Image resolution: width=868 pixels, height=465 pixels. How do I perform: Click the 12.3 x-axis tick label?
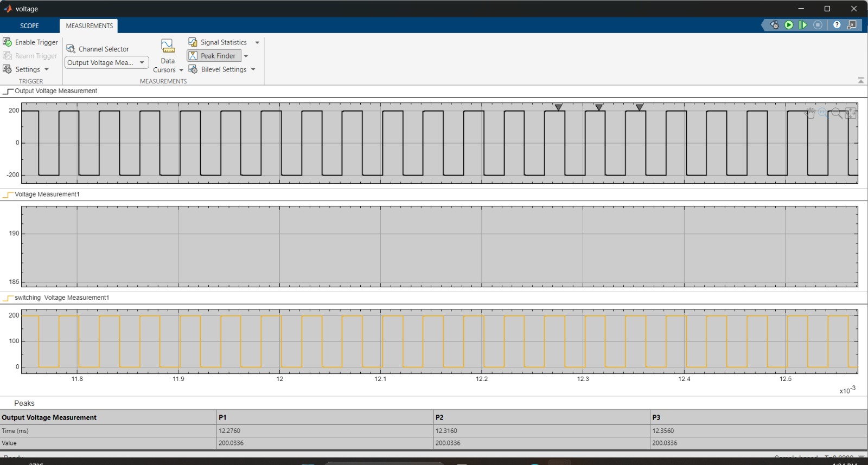pos(583,379)
